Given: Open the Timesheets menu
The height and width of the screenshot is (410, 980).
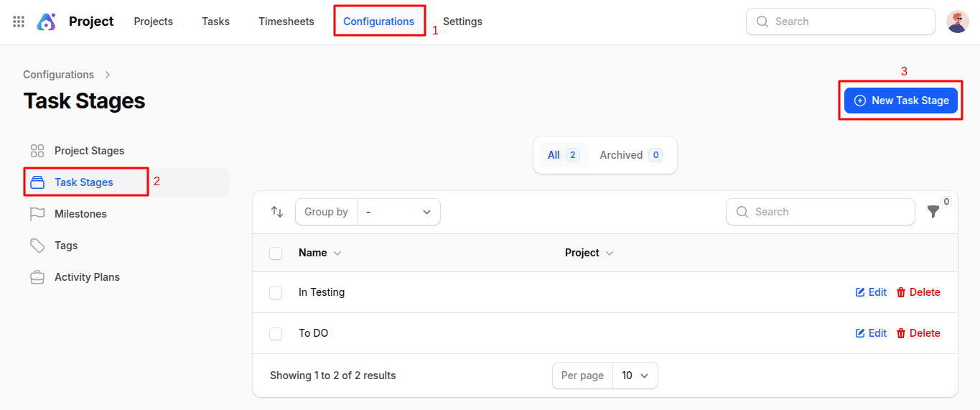Looking at the screenshot, I should point(286,22).
